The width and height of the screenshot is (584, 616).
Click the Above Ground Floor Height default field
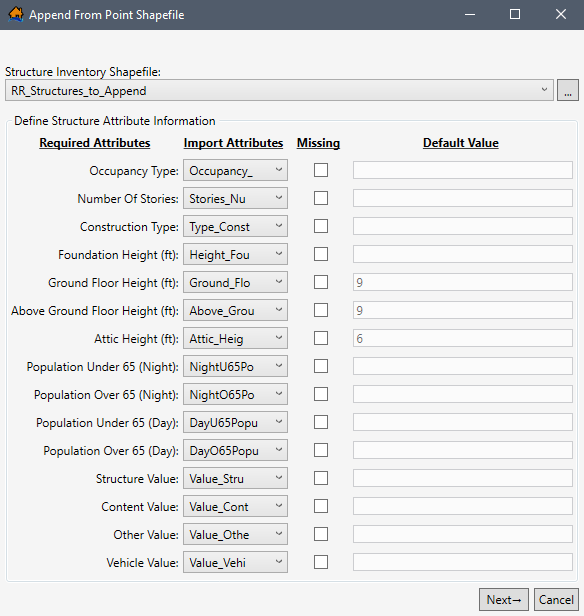(x=463, y=310)
